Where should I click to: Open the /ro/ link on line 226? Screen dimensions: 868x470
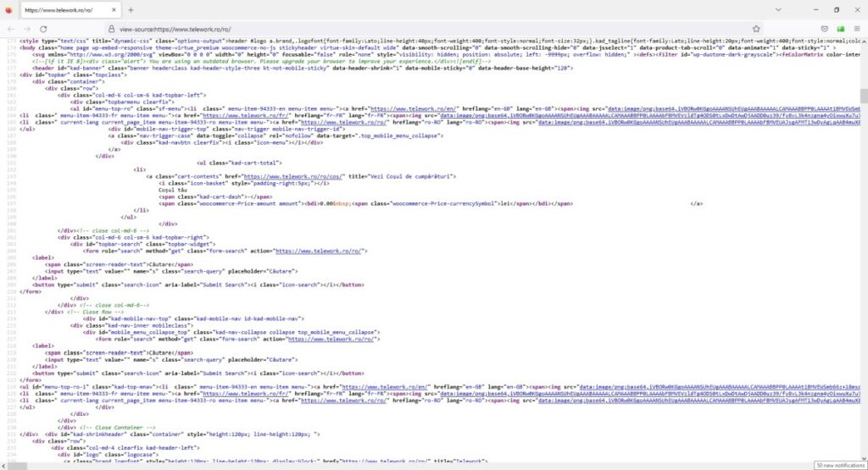[x=344, y=401]
